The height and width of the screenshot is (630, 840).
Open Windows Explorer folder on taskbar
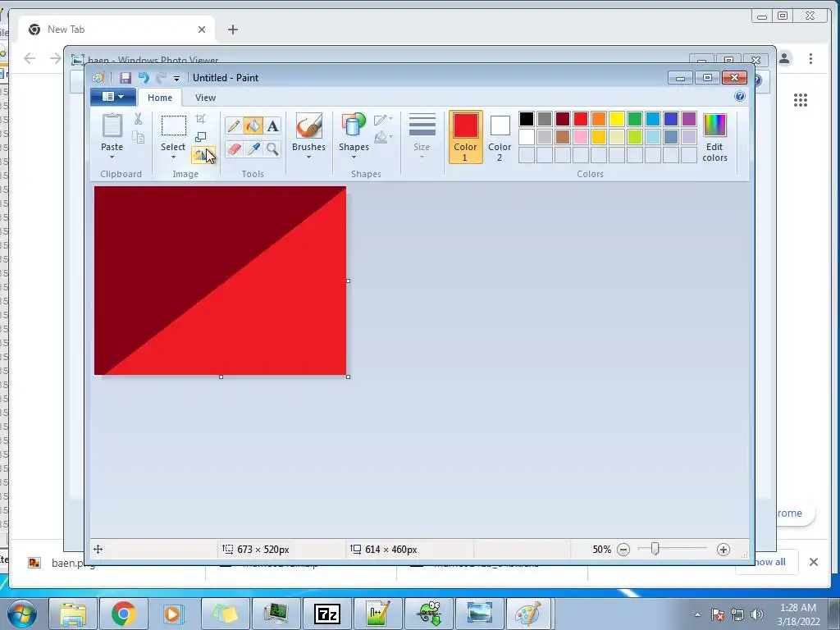pos(73,614)
